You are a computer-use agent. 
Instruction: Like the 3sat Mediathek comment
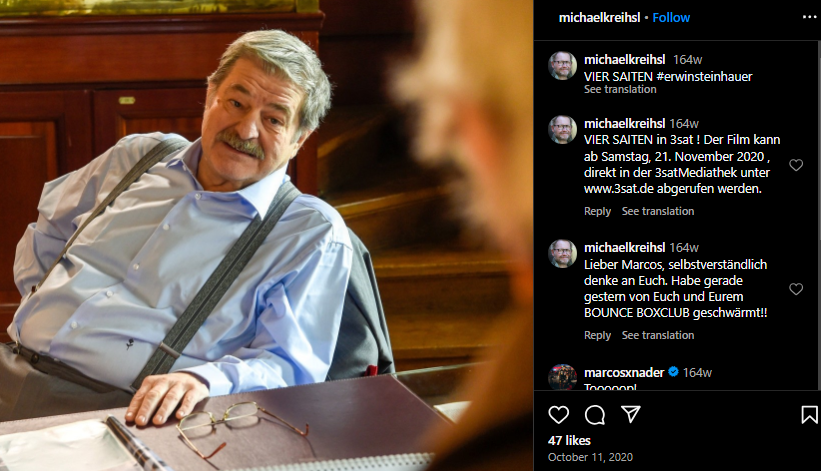click(796, 165)
